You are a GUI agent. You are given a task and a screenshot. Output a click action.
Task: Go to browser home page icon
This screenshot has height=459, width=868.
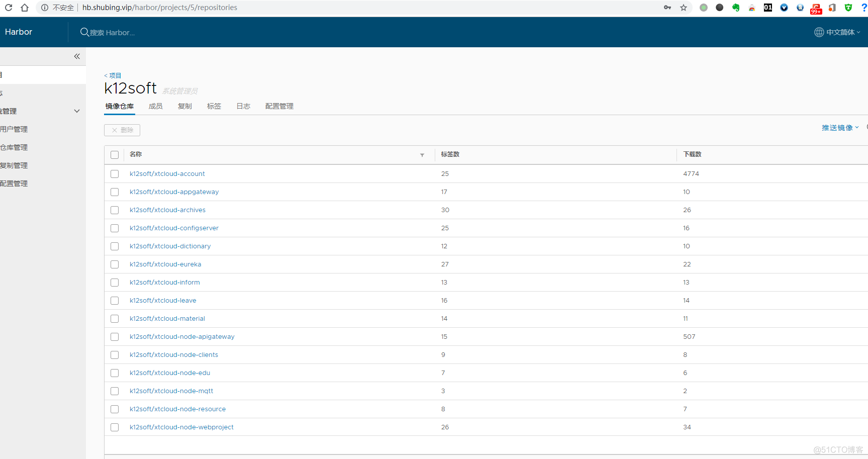click(x=25, y=8)
